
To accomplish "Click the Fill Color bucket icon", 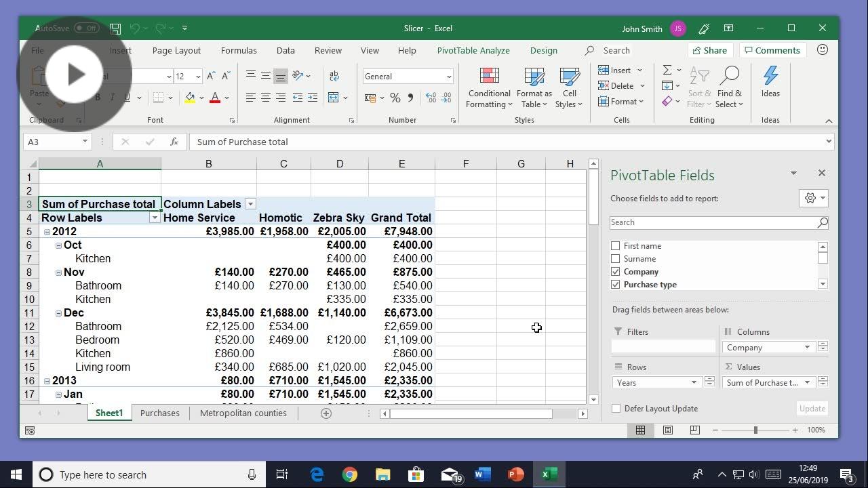I will pyautogui.click(x=190, y=98).
